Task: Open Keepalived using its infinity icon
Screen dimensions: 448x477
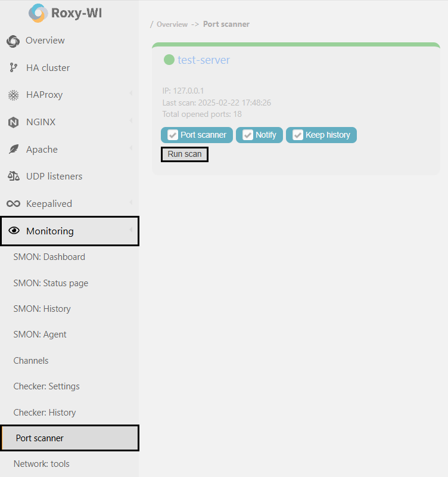Action: pos(13,203)
